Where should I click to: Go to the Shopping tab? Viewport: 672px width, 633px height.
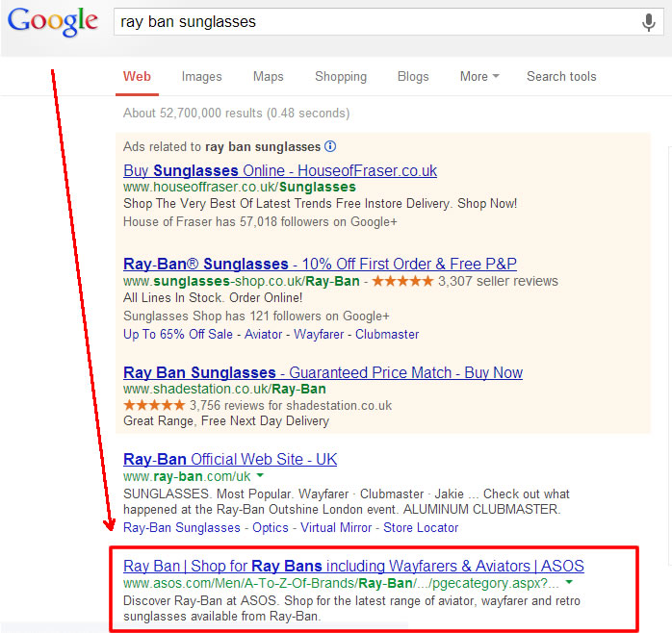tap(341, 77)
